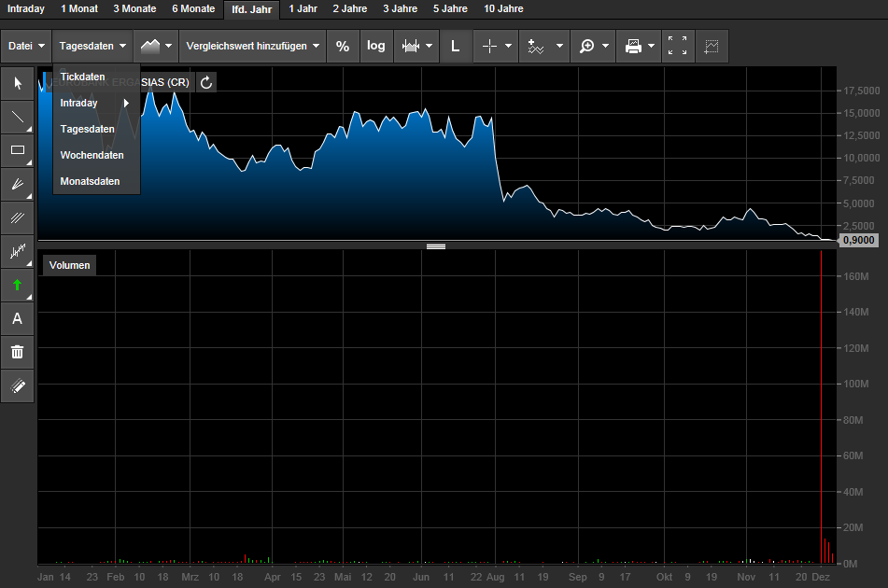
Task: Select the pointer/arrow tool
Action: tap(17, 83)
